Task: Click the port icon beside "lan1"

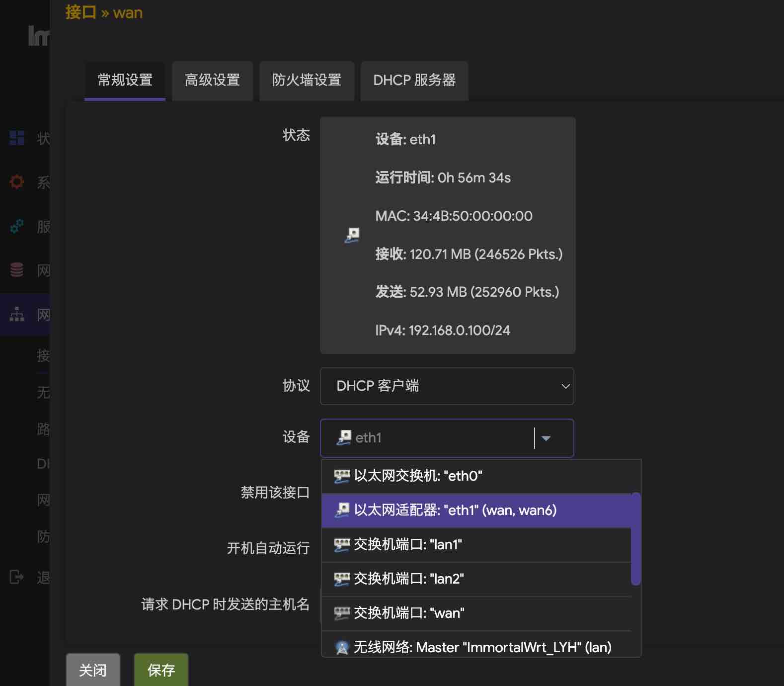Action: point(342,545)
